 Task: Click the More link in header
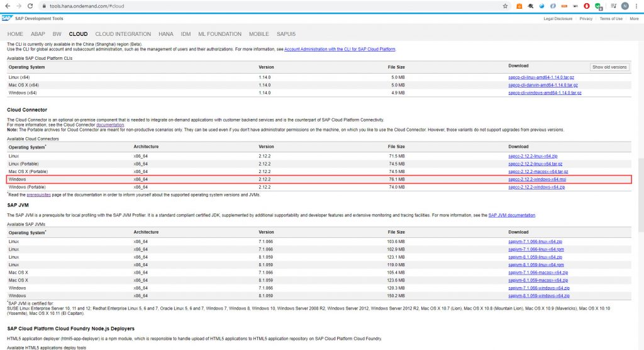634,19
